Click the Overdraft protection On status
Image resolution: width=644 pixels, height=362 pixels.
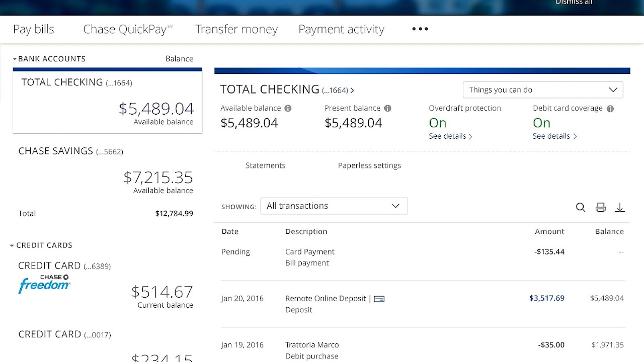coord(438,123)
